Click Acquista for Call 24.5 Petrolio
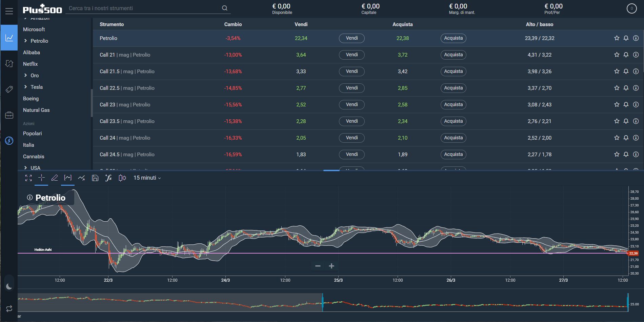The width and height of the screenshot is (644, 322). [454, 155]
